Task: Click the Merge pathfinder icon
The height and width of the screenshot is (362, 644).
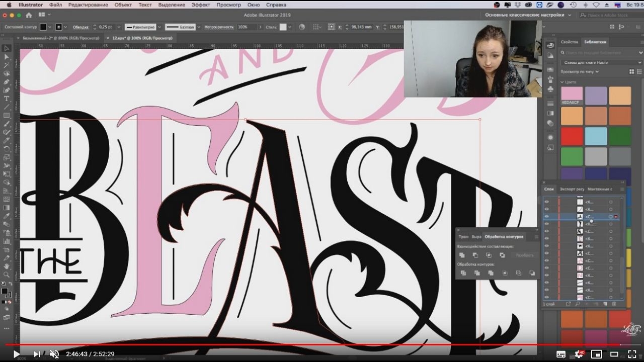Action: pyautogui.click(x=491, y=273)
